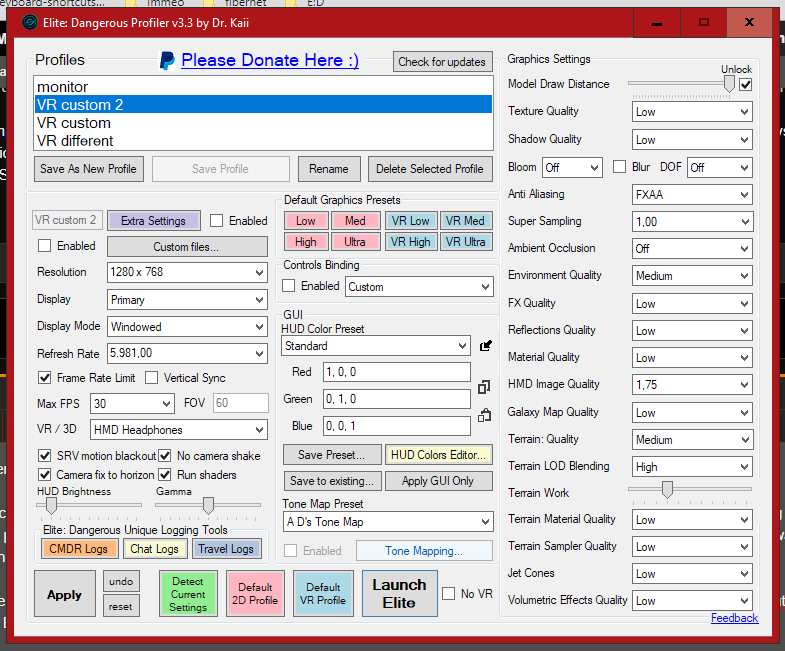
Task: Toggle Camera fix to horizon checkbox
Action: pos(45,475)
